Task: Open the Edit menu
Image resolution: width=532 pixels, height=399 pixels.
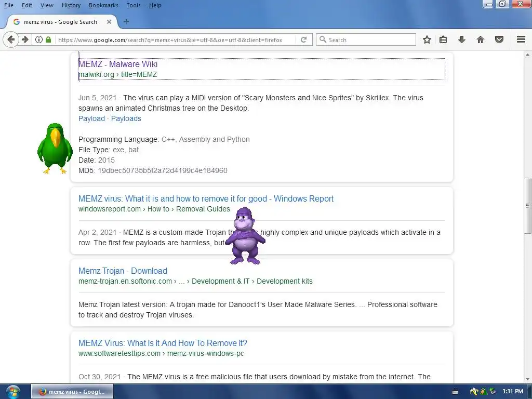Action: click(27, 5)
